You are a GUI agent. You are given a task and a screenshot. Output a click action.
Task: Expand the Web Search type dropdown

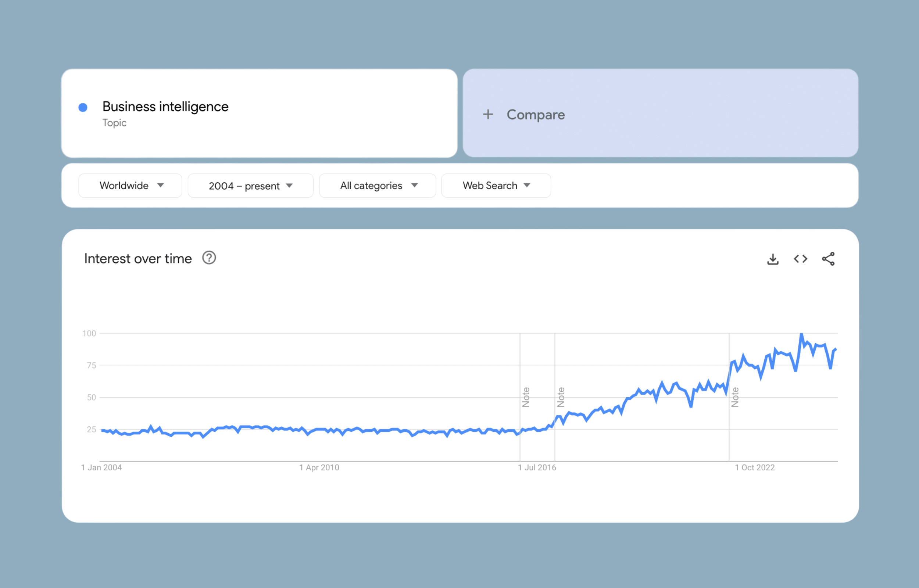click(x=496, y=186)
